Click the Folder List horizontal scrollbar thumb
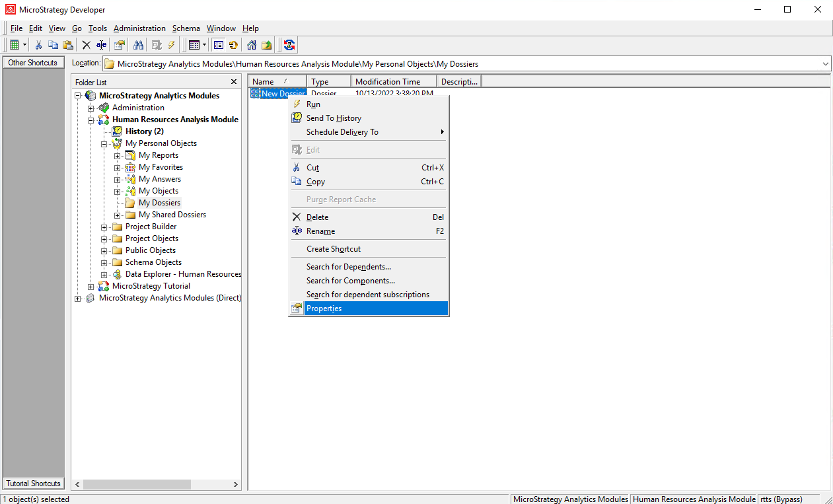Viewport: 833px width, 504px height. (x=137, y=484)
